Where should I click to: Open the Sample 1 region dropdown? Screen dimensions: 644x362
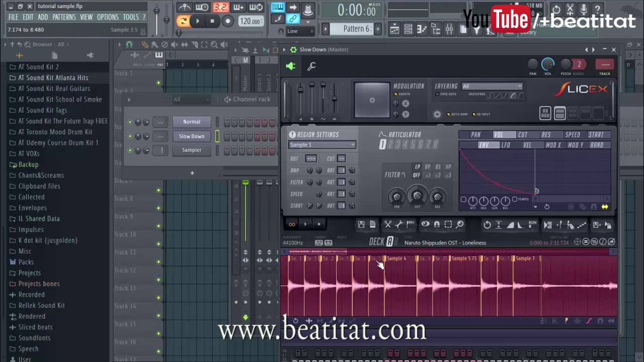coord(322,145)
